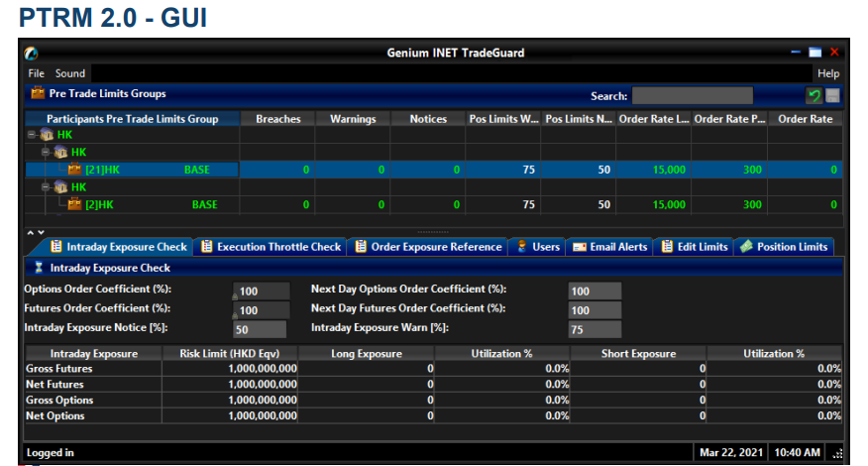Image resolution: width=868 pixels, height=466 pixels.
Task: Click the 15,000 value in [21]HK row
Action: click(669, 170)
